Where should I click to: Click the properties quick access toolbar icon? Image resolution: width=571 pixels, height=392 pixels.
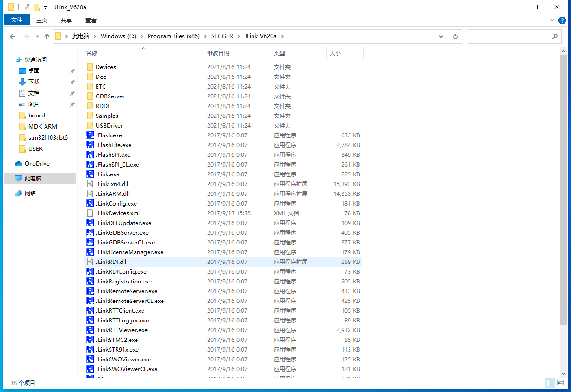[26, 7]
